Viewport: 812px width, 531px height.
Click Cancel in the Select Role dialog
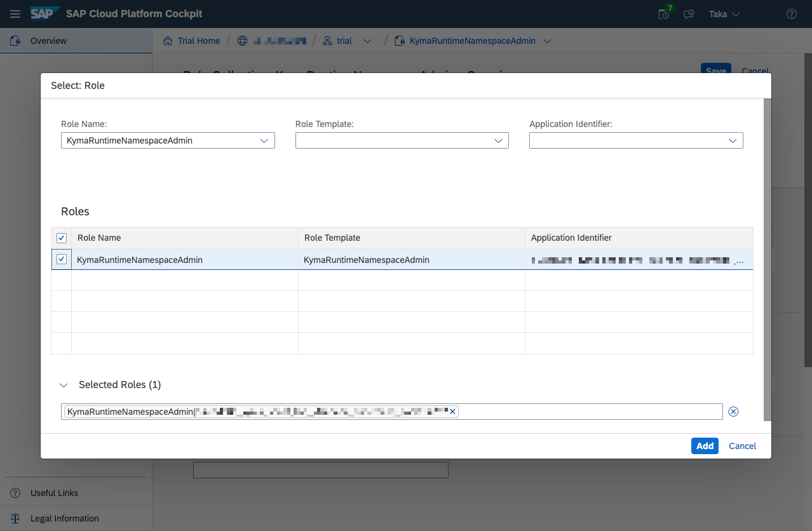tap(742, 446)
